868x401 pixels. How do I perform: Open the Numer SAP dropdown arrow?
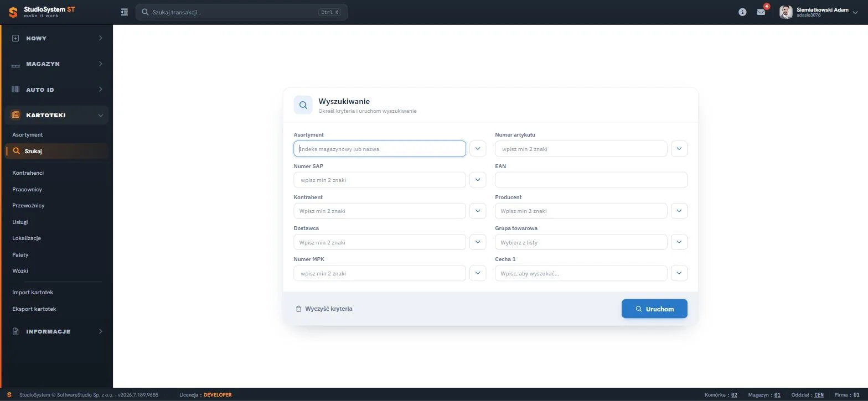coord(478,180)
